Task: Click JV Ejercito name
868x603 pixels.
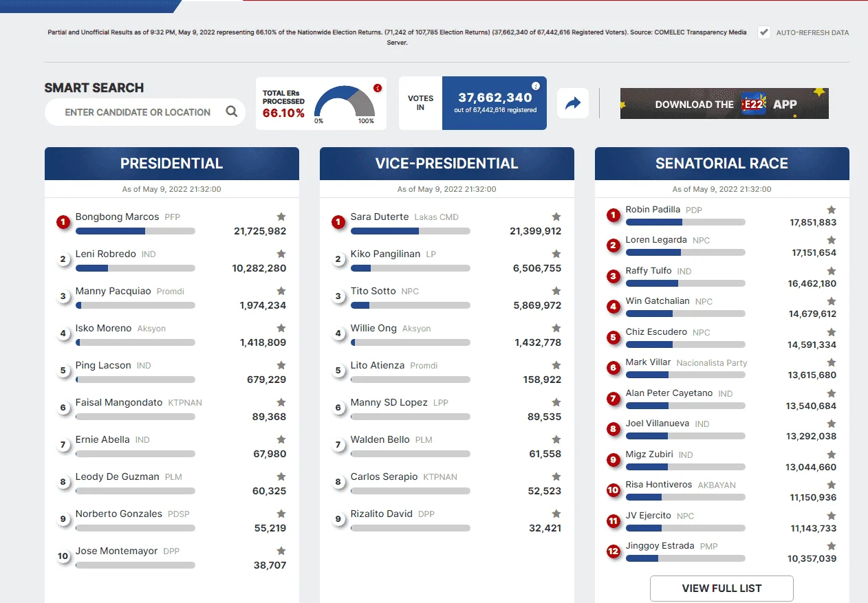Action: point(649,516)
